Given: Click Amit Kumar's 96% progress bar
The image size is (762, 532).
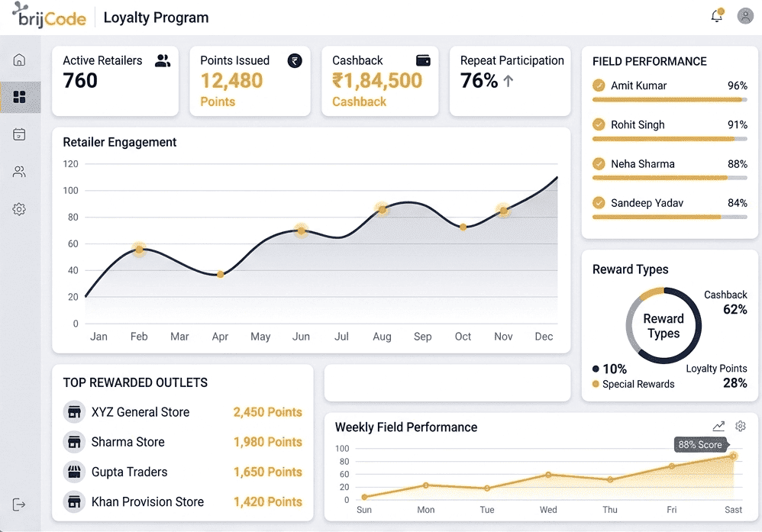Looking at the screenshot, I should pyautogui.click(x=670, y=100).
